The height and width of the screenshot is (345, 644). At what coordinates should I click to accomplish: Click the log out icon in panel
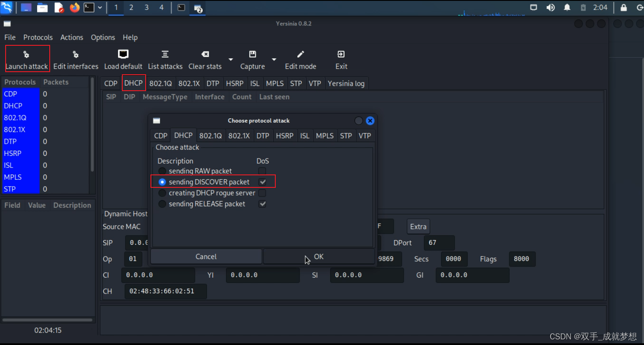[640, 7]
